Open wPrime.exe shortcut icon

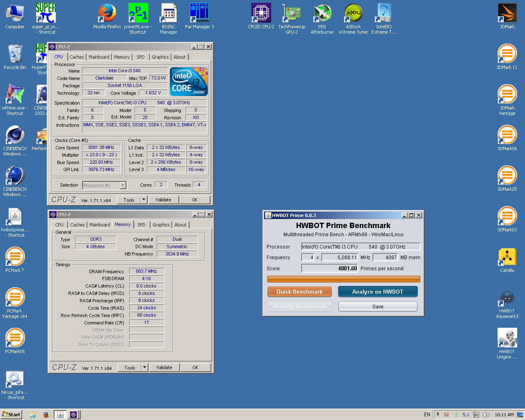click(15, 100)
